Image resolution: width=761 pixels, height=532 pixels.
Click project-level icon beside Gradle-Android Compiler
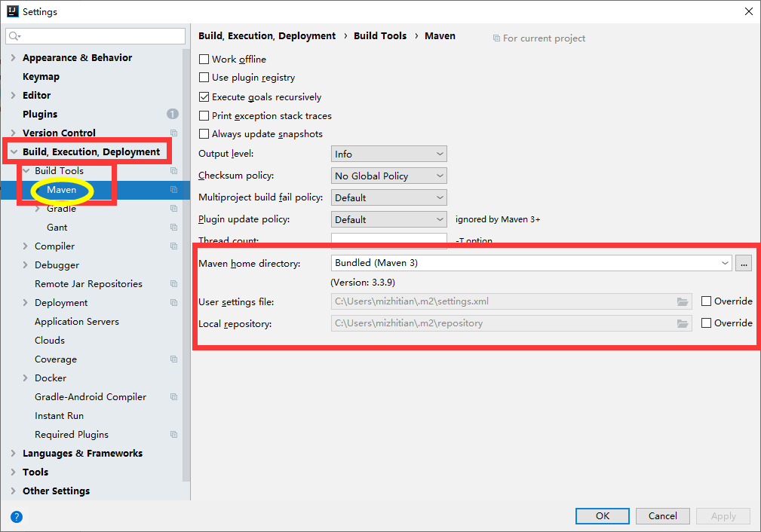point(173,396)
